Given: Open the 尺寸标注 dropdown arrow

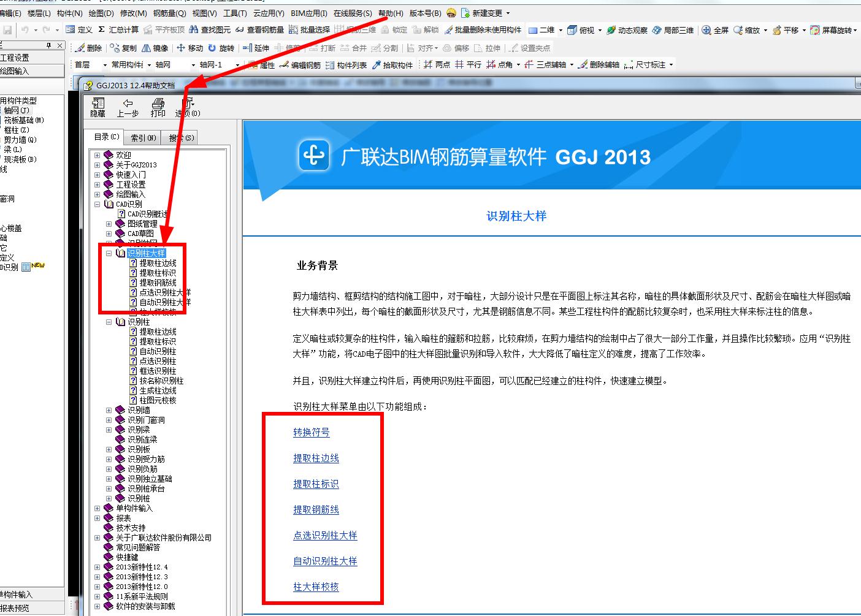Looking at the screenshot, I should 672,64.
